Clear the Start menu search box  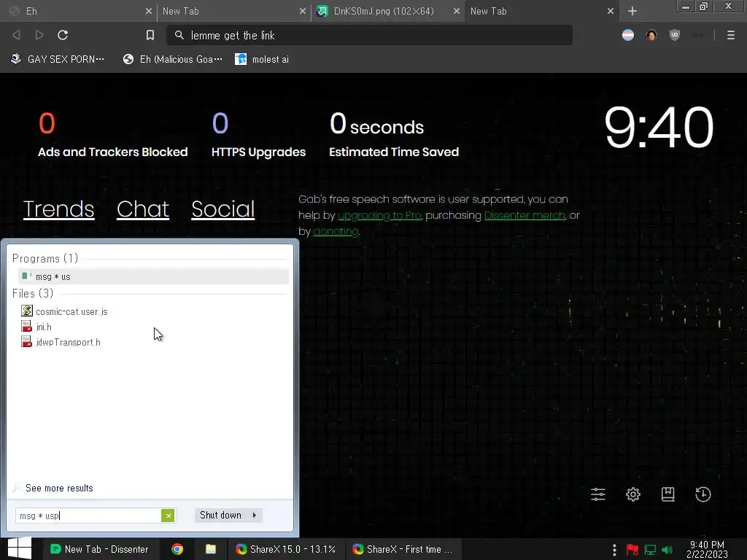tap(168, 516)
